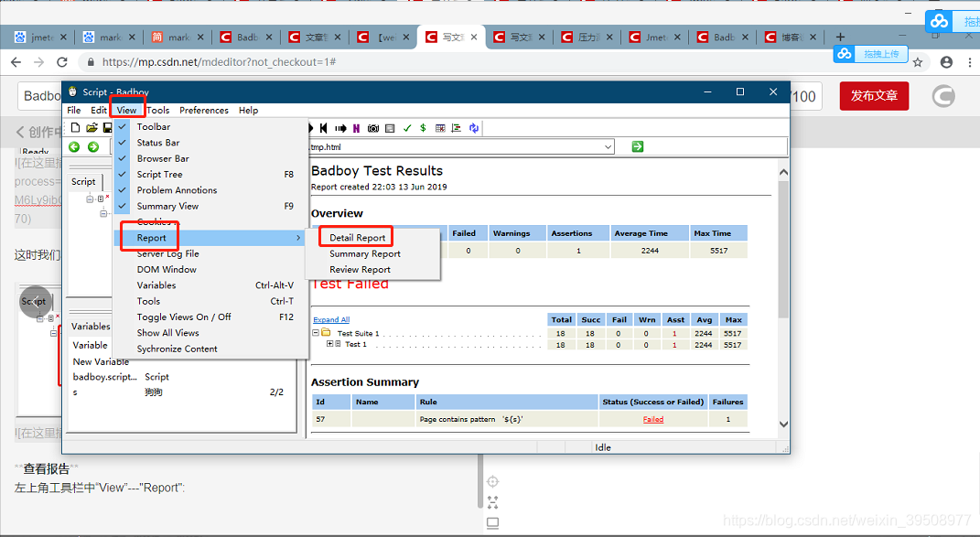Click the report scrollbar down arrow
The width and height of the screenshot is (980, 537).
(784, 424)
